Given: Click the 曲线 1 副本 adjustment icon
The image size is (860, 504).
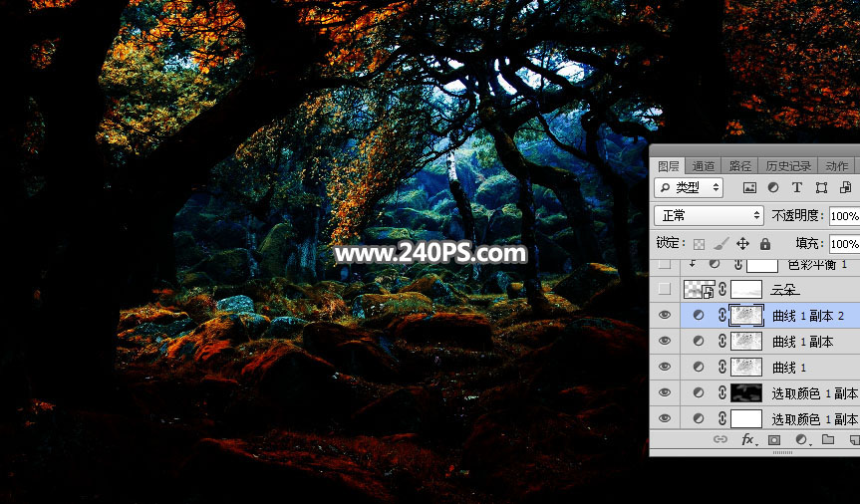Looking at the screenshot, I should coord(699,341).
